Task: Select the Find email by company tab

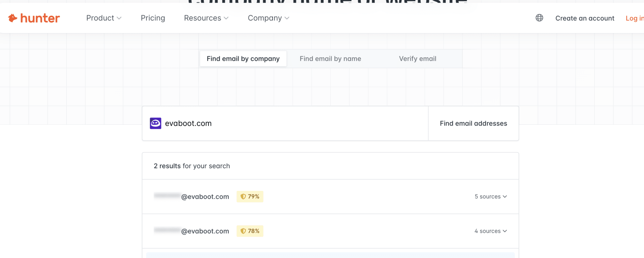Action: pos(243,59)
